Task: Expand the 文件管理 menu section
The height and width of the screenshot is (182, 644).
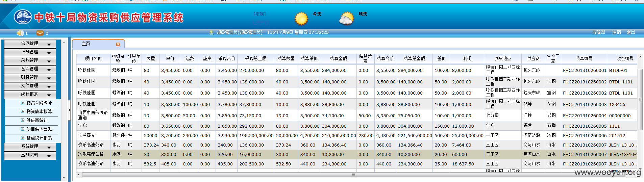Action: point(30,86)
